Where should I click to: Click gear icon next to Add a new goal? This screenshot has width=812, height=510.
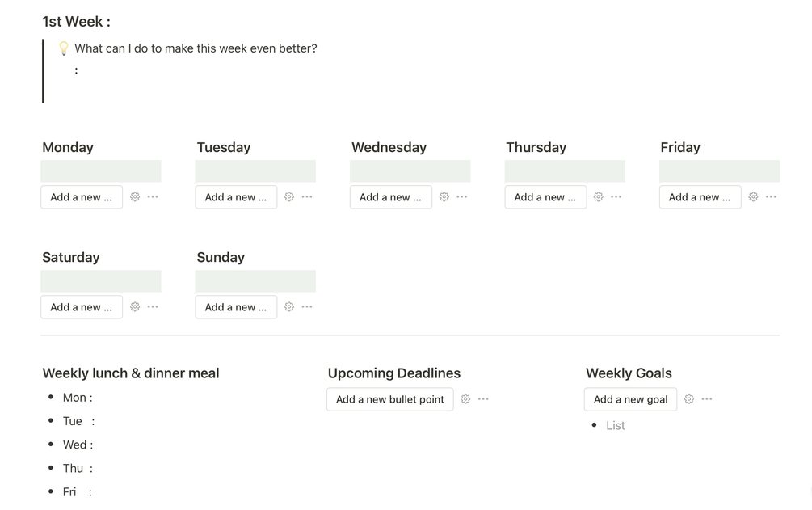(689, 399)
